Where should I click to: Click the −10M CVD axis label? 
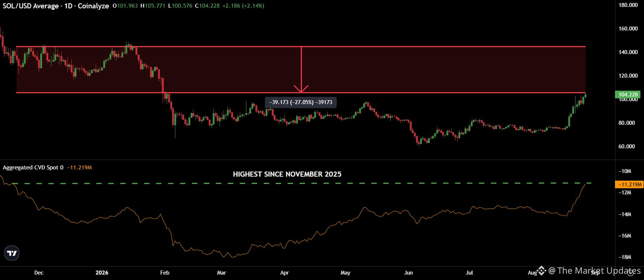[x=625, y=171]
